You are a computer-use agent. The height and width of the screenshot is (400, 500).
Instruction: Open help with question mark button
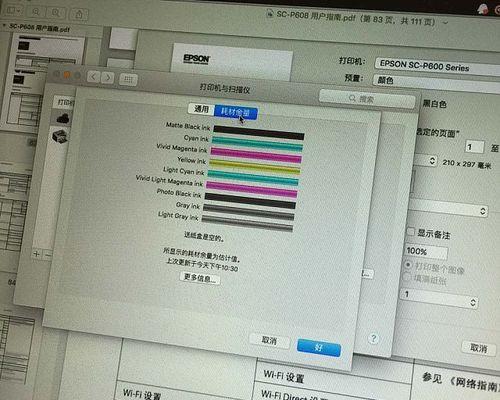(373, 338)
